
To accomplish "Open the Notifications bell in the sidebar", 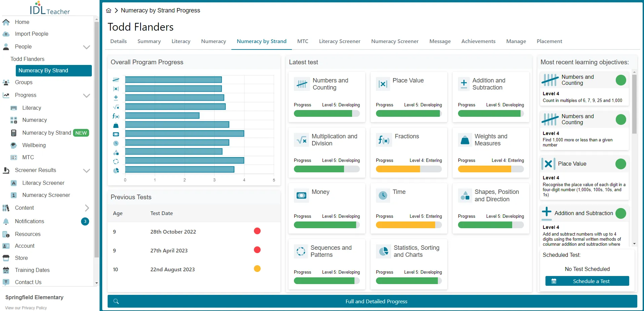I will tap(6, 221).
